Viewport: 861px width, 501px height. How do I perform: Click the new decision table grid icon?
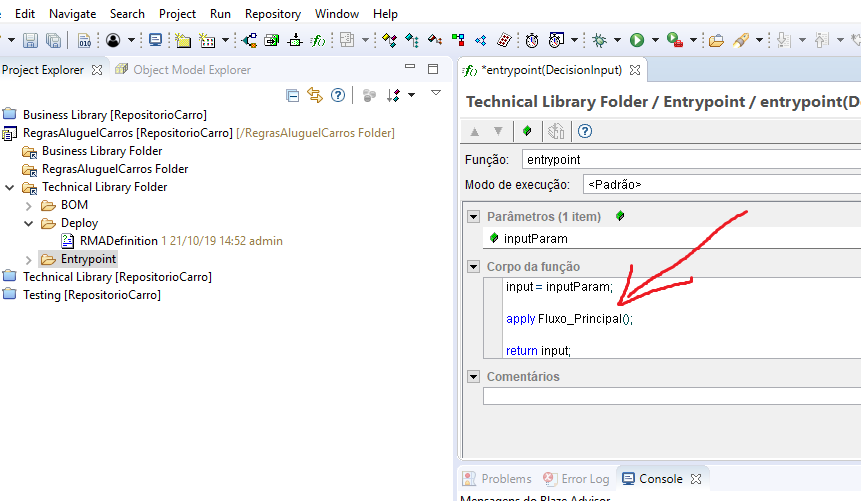click(207, 40)
